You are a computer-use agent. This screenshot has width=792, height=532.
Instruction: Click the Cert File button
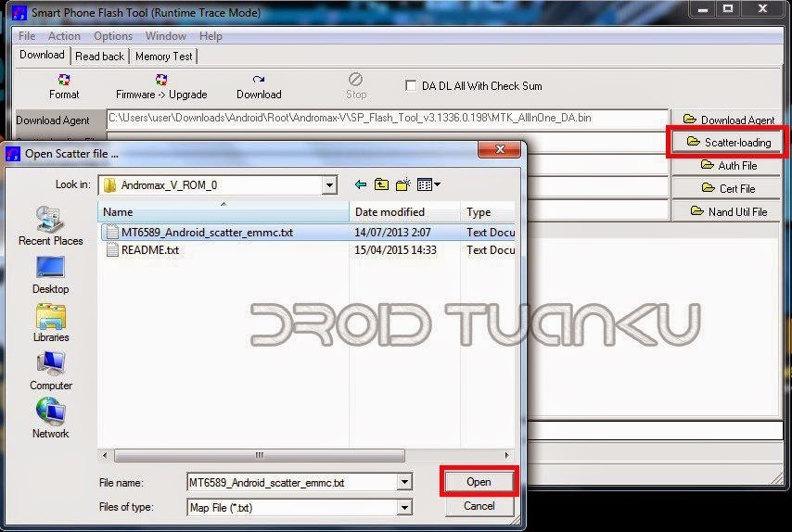pyautogui.click(x=728, y=188)
